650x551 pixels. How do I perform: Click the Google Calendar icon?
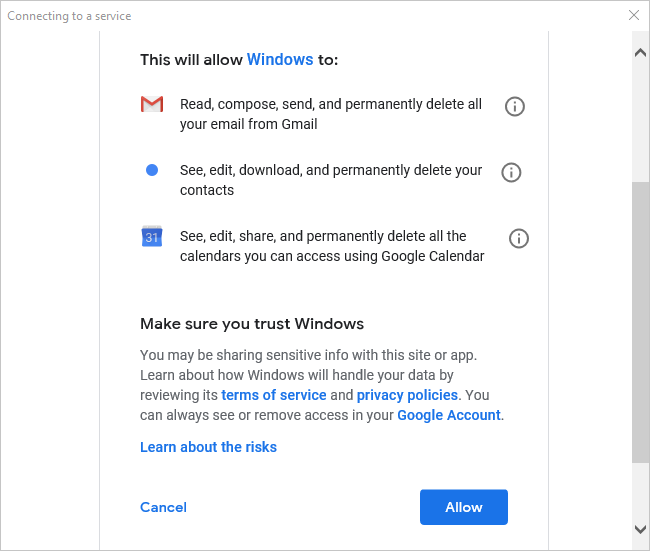(x=152, y=237)
